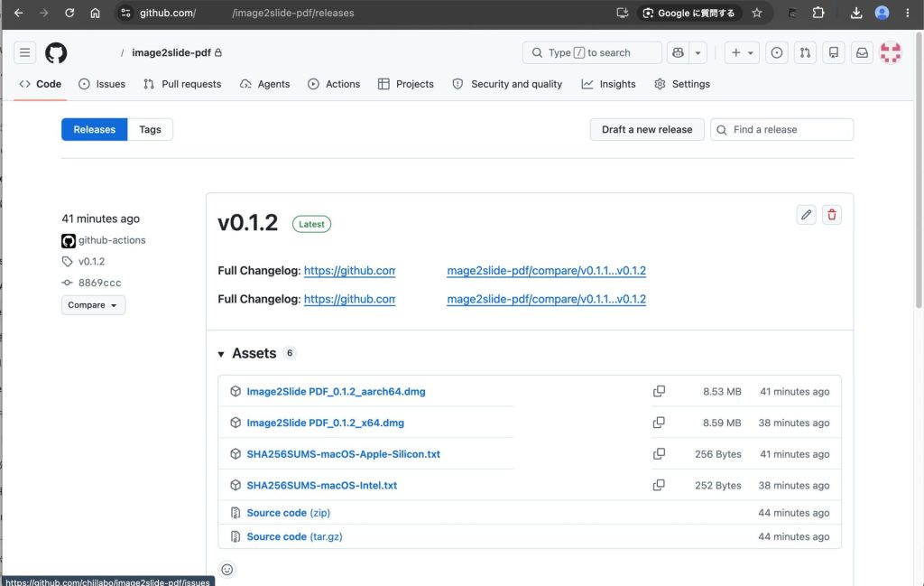Open the repositories icon in GitHub header
This screenshot has width=924, height=586.
pyautogui.click(x=833, y=52)
